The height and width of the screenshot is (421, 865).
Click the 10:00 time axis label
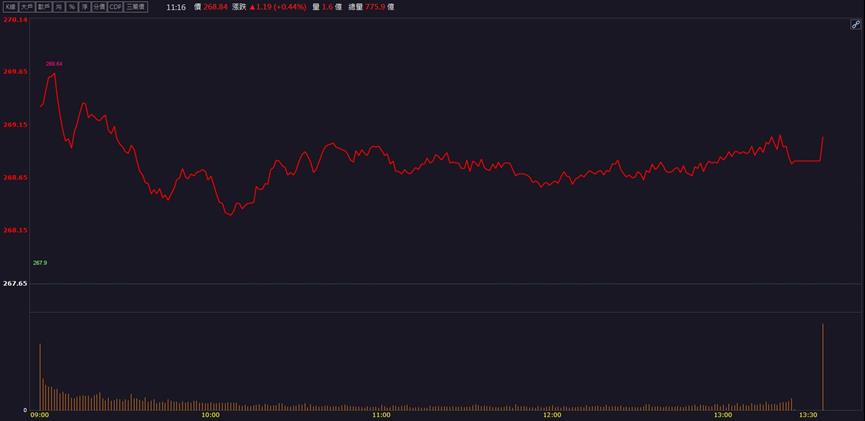point(211,415)
